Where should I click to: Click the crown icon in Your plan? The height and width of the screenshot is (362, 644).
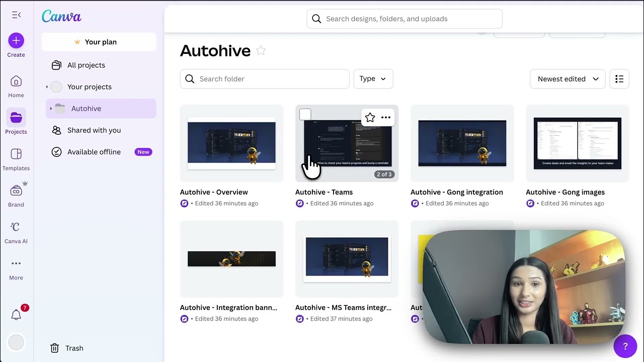(77, 42)
